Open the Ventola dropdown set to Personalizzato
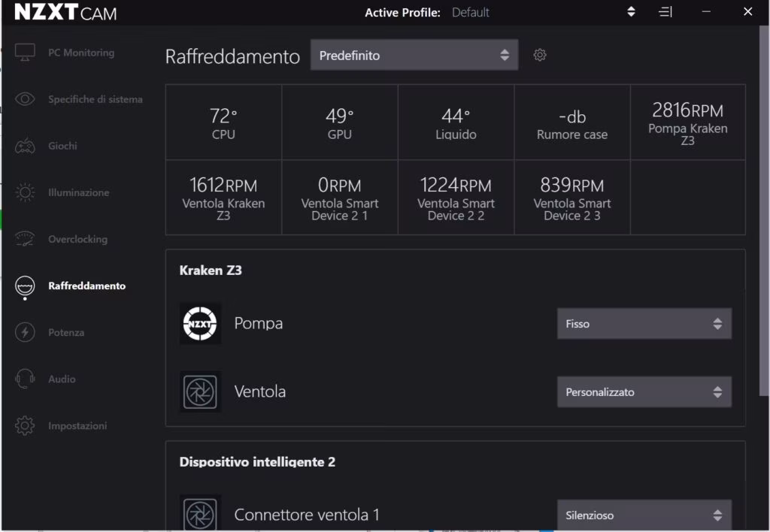The image size is (770, 532). click(644, 391)
